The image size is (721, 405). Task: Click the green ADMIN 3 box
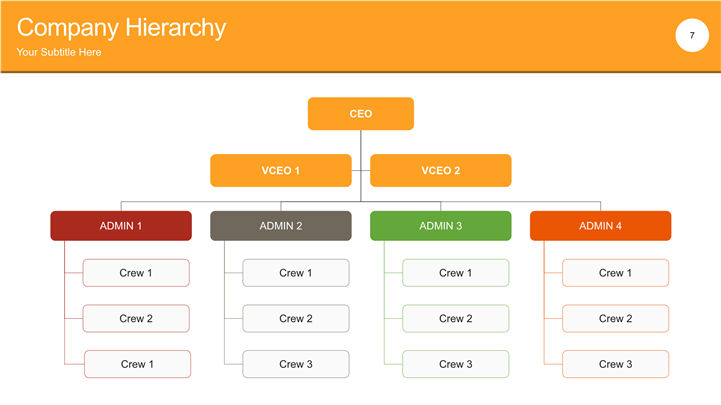[441, 226]
